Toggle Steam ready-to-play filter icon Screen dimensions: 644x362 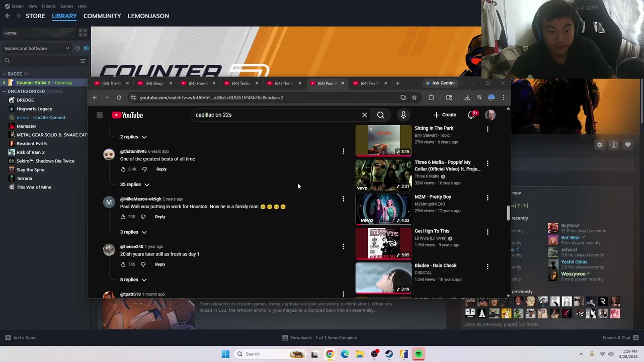86,48
